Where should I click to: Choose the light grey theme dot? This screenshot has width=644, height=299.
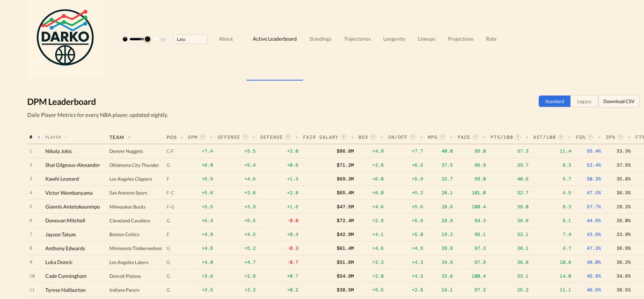[163, 39]
